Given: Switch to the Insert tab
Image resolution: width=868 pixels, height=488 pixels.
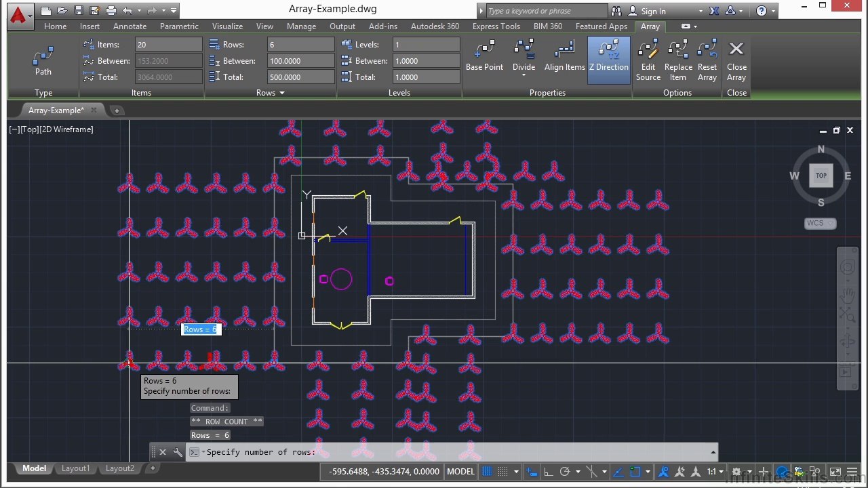Looking at the screenshot, I should click(x=90, y=26).
